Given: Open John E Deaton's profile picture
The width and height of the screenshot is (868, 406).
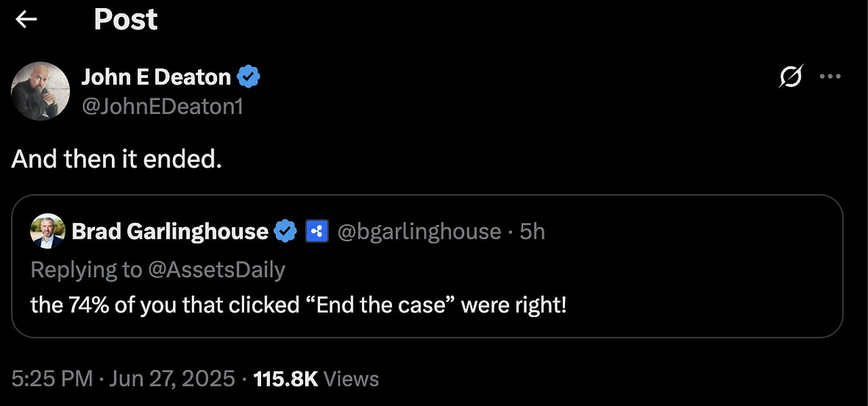Looking at the screenshot, I should coord(41,91).
